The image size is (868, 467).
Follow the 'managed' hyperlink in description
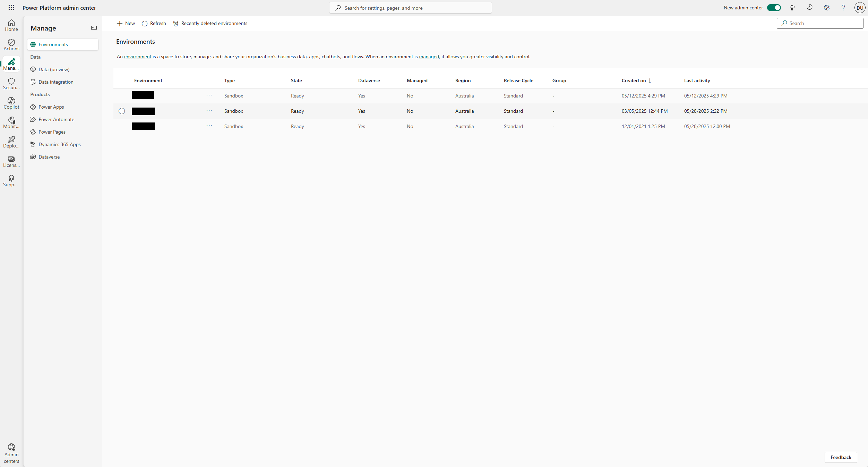coord(429,57)
